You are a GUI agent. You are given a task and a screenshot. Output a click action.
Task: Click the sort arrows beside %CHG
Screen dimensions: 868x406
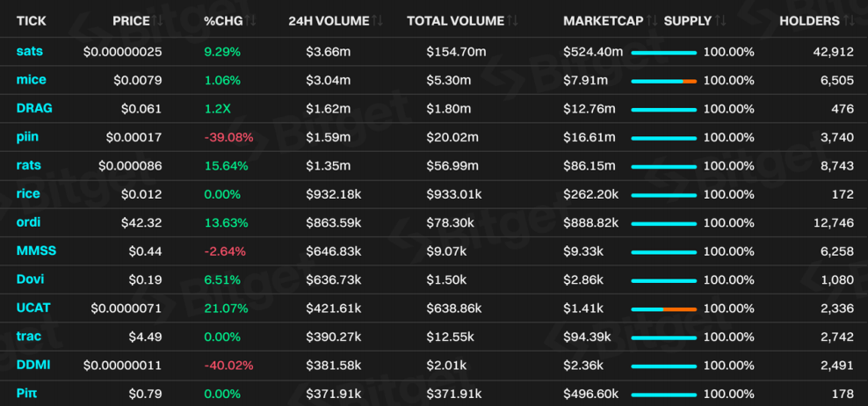click(x=250, y=20)
